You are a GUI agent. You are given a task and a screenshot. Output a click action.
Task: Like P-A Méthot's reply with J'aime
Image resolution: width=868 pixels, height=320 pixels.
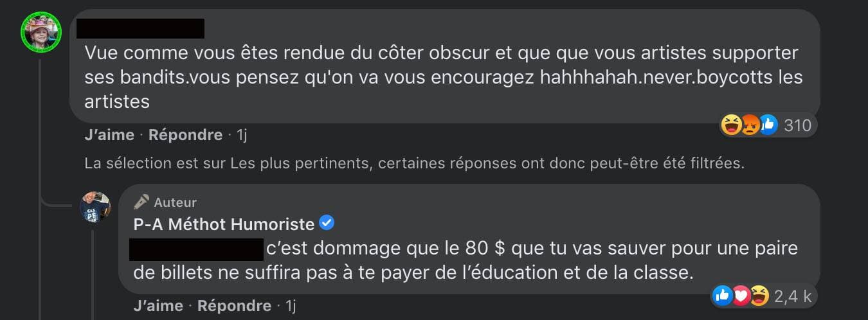tap(158, 305)
